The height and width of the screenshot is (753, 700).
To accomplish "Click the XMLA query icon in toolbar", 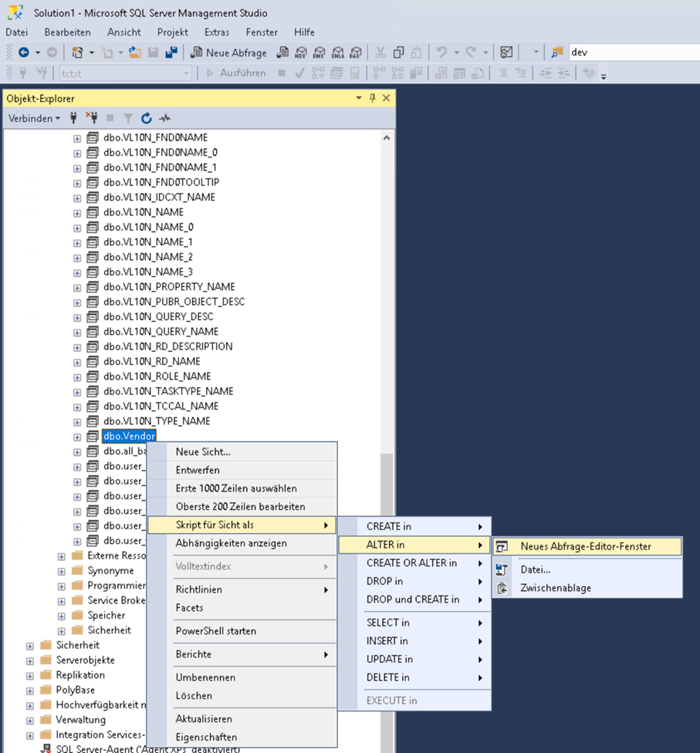I will 337,52.
